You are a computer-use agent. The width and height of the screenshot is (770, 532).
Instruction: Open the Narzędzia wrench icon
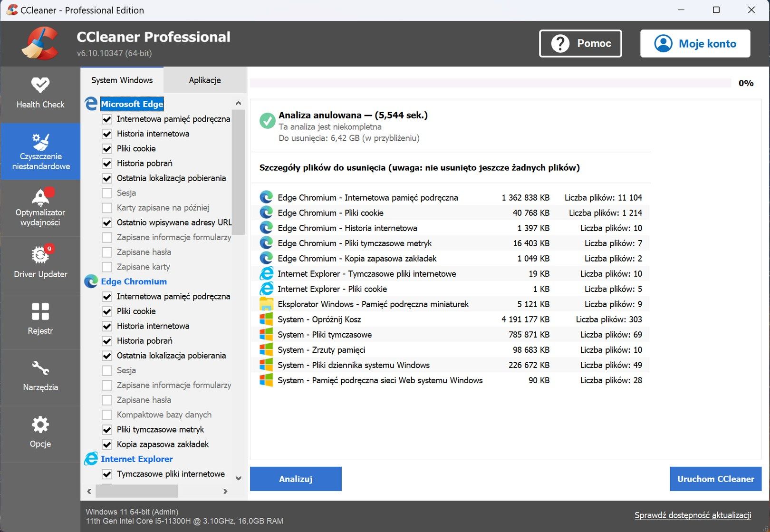point(40,368)
